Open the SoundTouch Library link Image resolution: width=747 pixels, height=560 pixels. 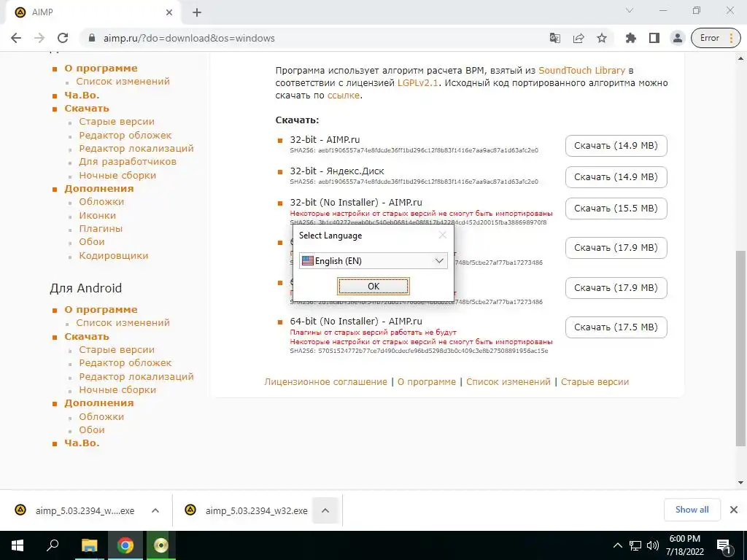pos(581,71)
